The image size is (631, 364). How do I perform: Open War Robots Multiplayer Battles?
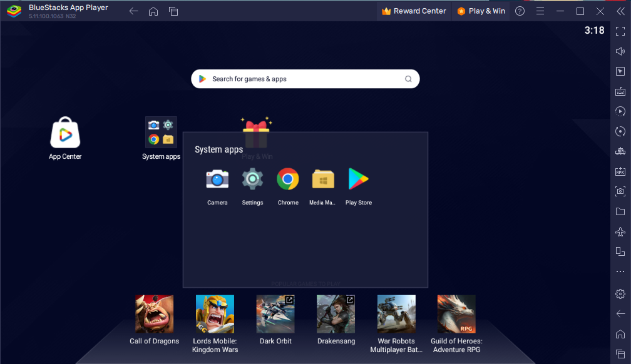coord(396,314)
